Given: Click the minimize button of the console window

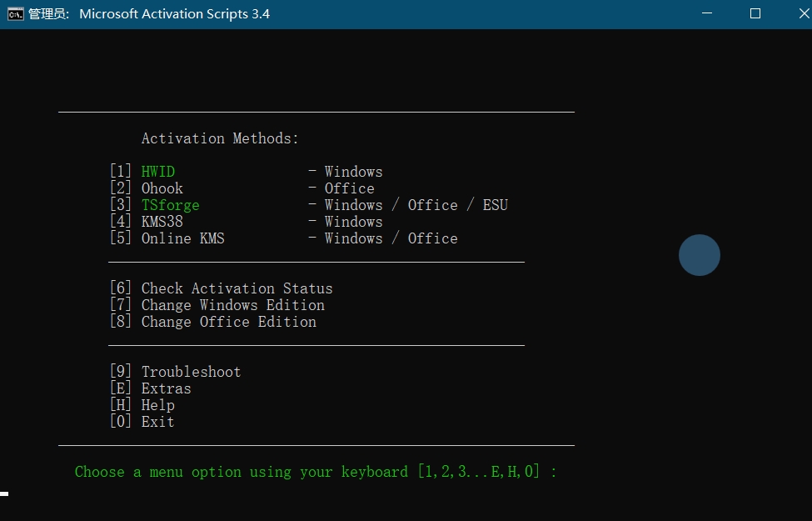Looking at the screenshot, I should pos(706,13).
